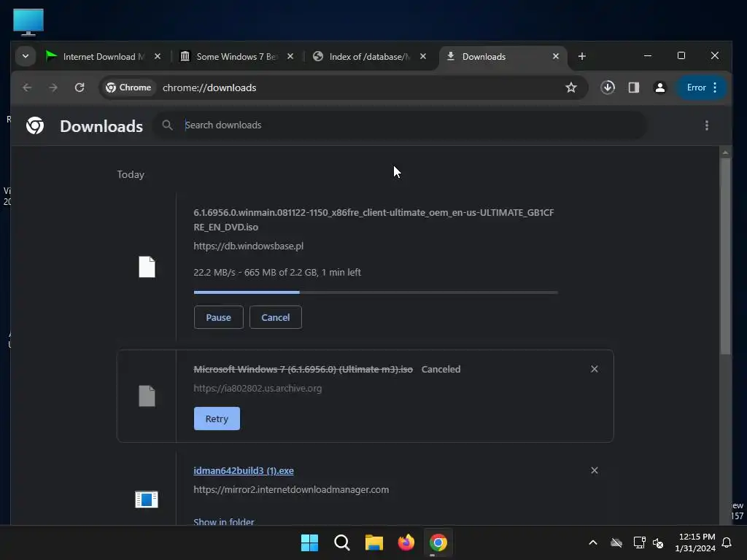Click the Today date heading

point(131,175)
